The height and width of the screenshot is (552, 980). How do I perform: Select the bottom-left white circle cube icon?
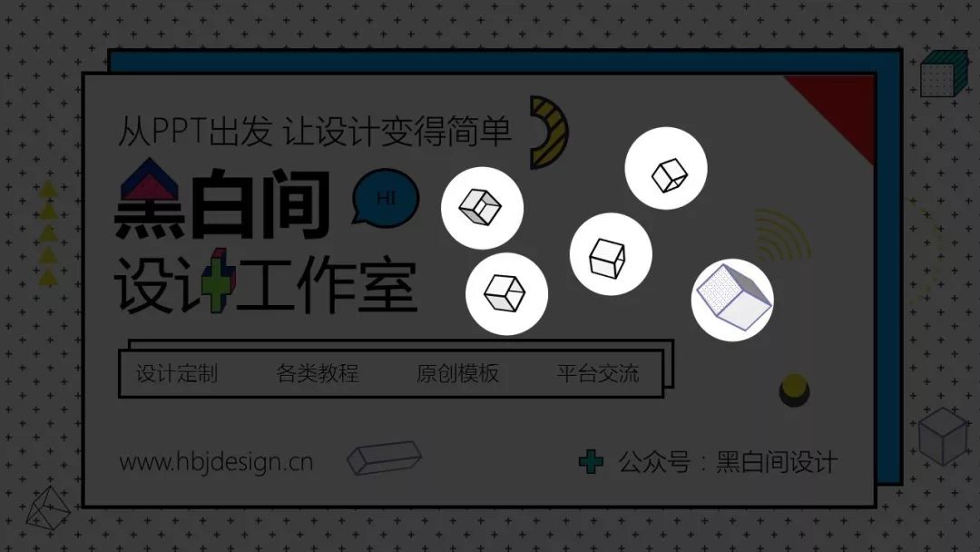[x=507, y=294]
